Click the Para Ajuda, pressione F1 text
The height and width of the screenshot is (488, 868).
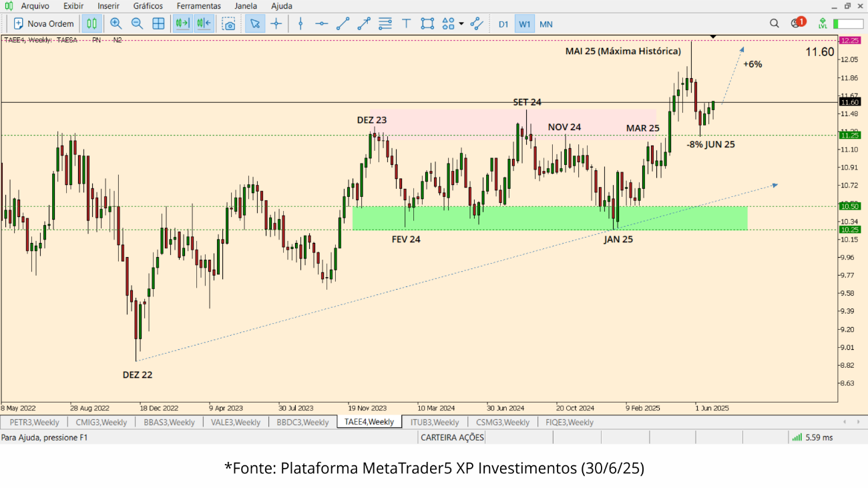[x=44, y=437]
